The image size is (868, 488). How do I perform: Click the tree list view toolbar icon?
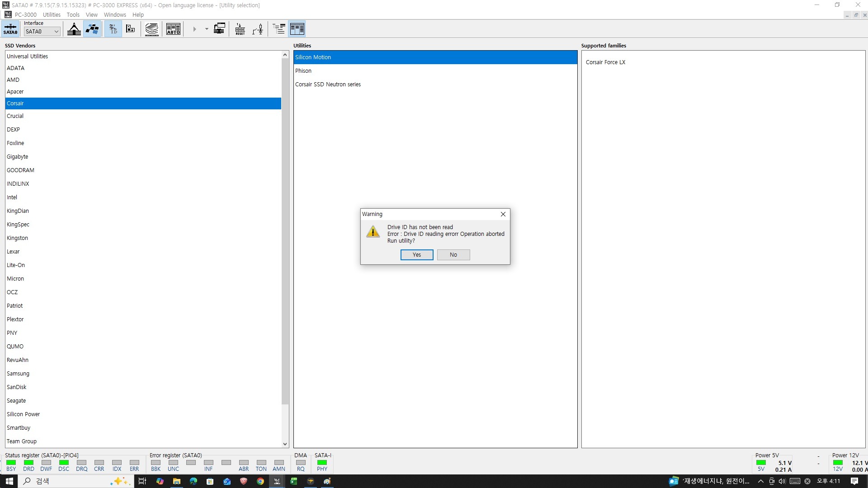279,29
